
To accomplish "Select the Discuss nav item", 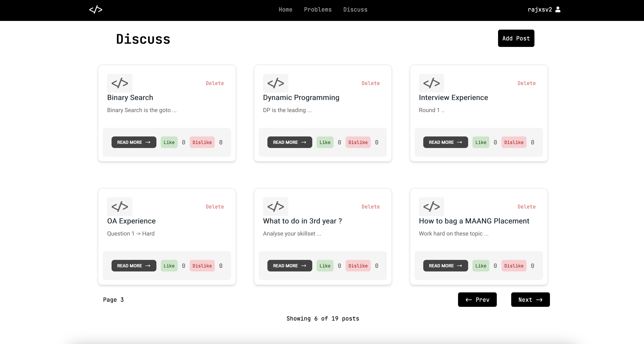I will (355, 10).
